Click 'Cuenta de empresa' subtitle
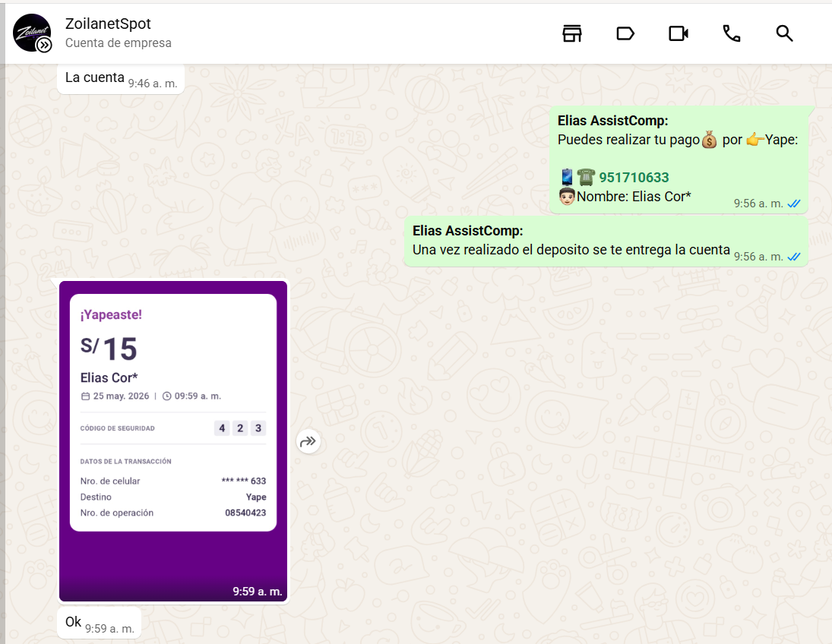Image resolution: width=832 pixels, height=644 pixels. click(119, 43)
